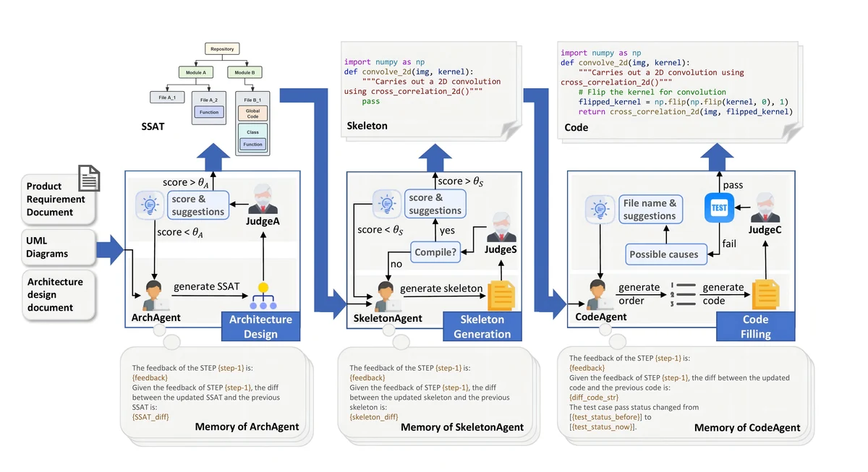
Task: Click the CodeAgent person icon
Action: tap(597, 295)
